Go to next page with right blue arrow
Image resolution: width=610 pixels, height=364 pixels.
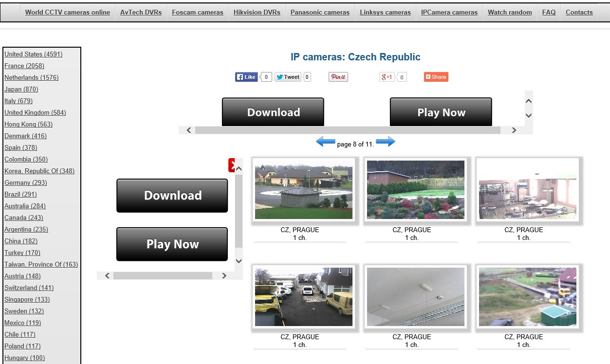(x=386, y=142)
